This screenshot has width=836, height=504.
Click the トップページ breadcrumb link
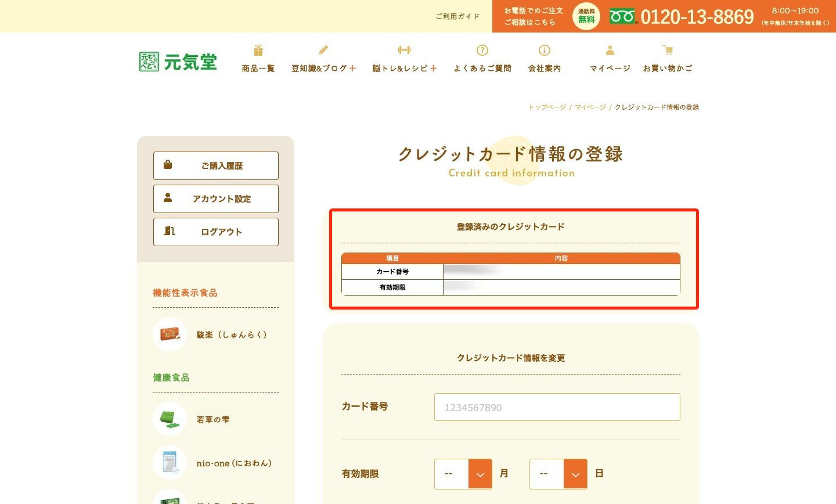click(547, 107)
